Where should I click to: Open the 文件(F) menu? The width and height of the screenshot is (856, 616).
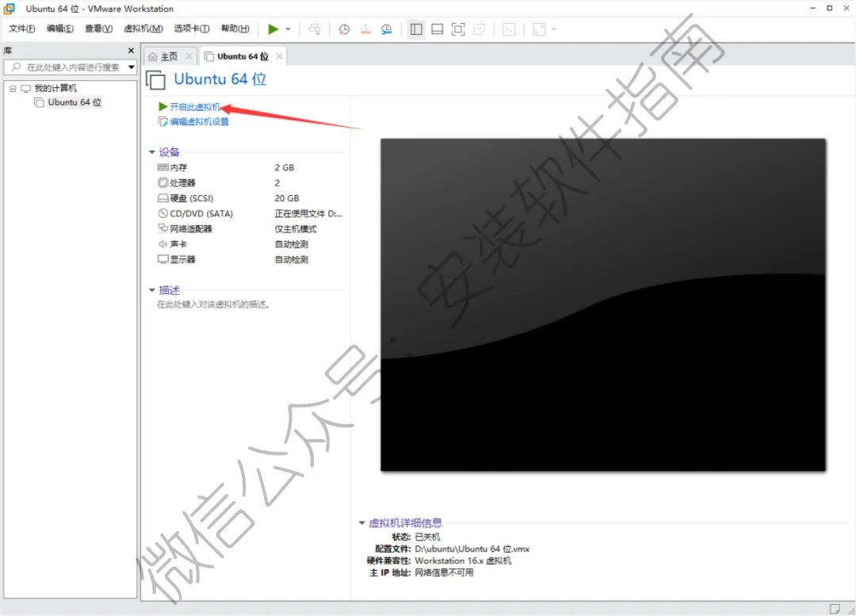22,29
